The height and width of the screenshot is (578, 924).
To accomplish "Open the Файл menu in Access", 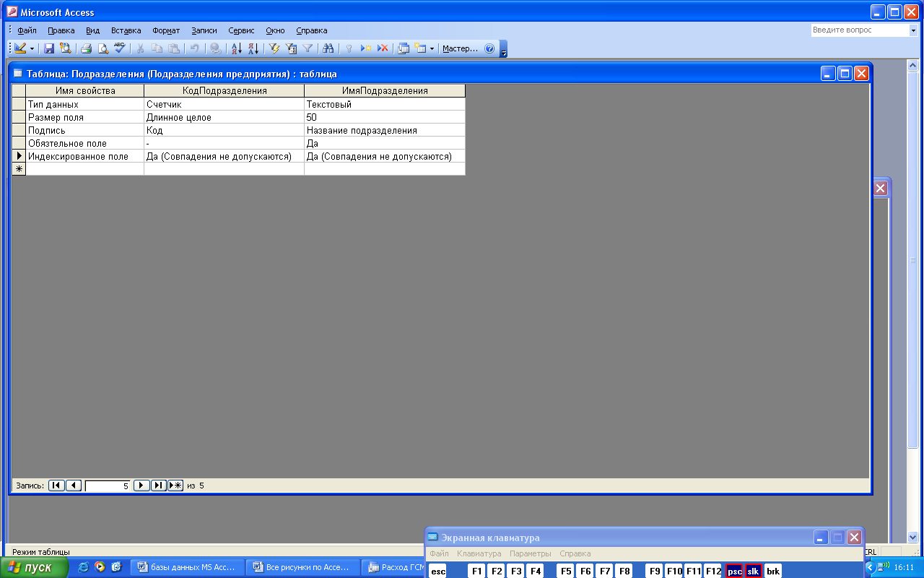I will (27, 30).
